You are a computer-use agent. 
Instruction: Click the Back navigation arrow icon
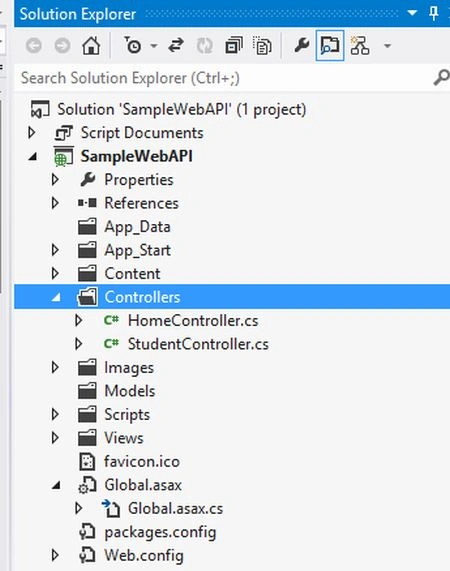[34, 46]
